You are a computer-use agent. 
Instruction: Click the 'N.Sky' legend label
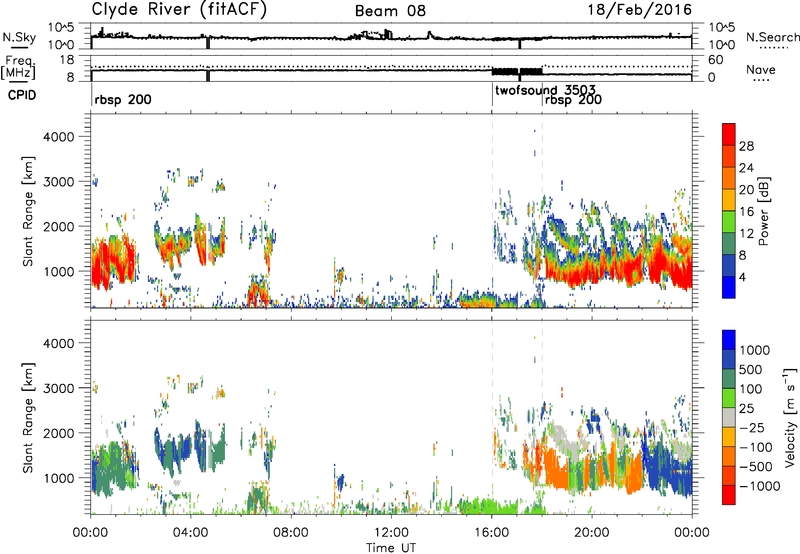point(19,37)
